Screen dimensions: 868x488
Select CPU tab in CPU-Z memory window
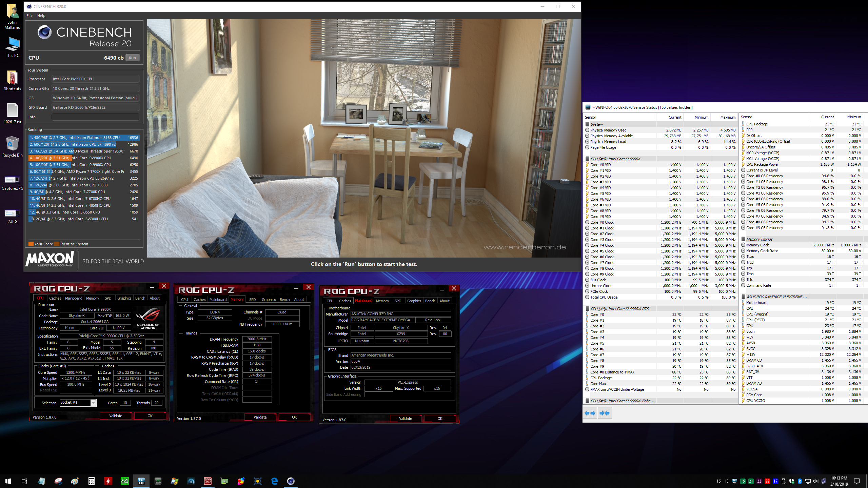click(184, 300)
